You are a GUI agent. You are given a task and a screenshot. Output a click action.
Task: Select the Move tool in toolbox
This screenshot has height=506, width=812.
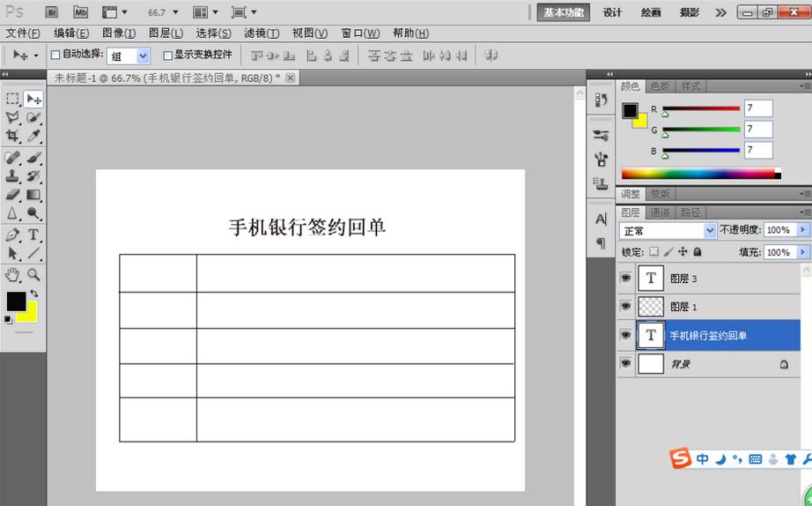(x=34, y=99)
